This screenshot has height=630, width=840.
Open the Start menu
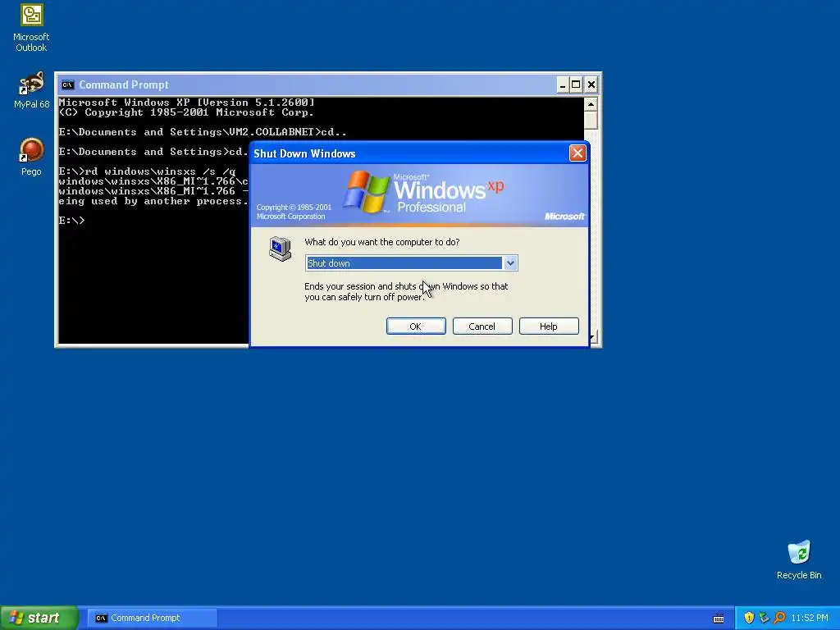pyautogui.click(x=39, y=618)
